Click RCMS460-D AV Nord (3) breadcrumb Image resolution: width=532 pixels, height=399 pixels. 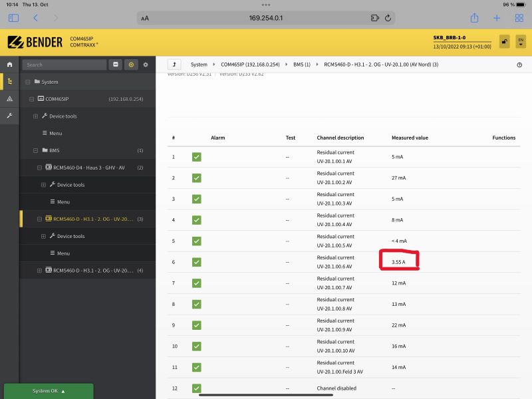381,65
